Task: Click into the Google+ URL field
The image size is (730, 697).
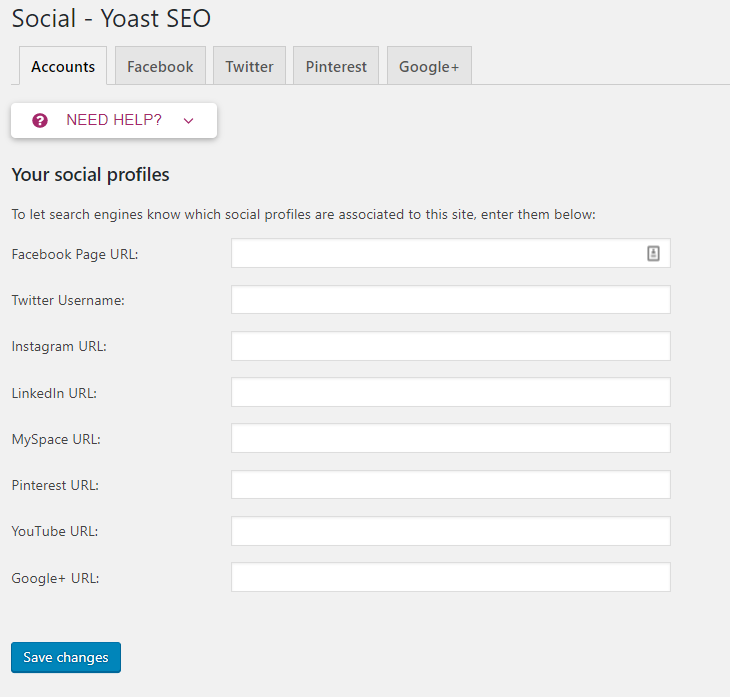Action: tap(451, 577)
